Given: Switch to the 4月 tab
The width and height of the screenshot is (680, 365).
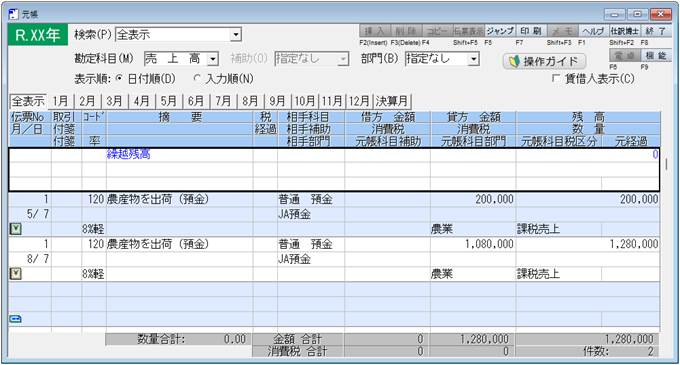Looking at the screenshot, I should [x=141, y=101].
